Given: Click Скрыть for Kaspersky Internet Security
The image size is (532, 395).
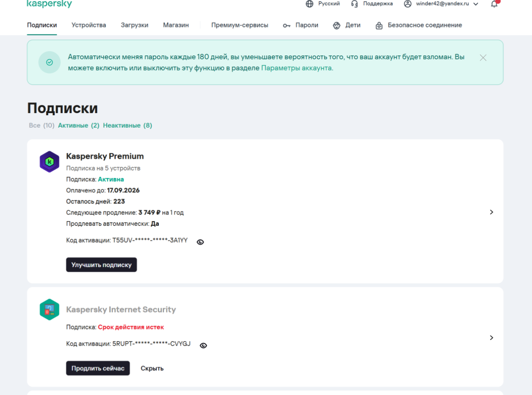Looking at the screenshot, I should click(152, 368).
